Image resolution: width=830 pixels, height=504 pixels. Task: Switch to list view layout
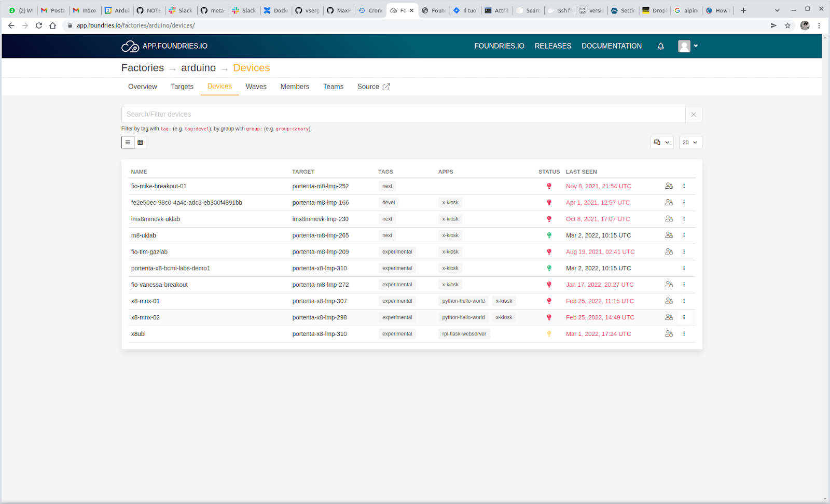click(128, 143)
